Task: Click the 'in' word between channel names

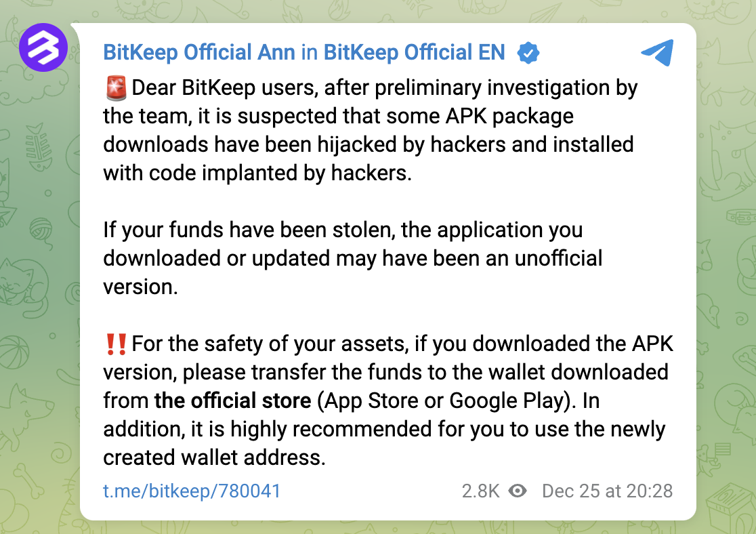Action: 310,52
